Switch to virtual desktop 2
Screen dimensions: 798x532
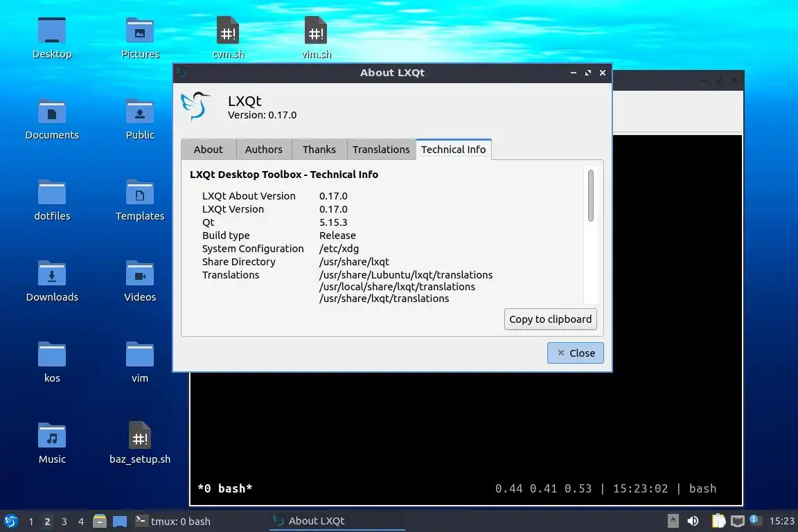pyautogui.click(x=47, y=522)
